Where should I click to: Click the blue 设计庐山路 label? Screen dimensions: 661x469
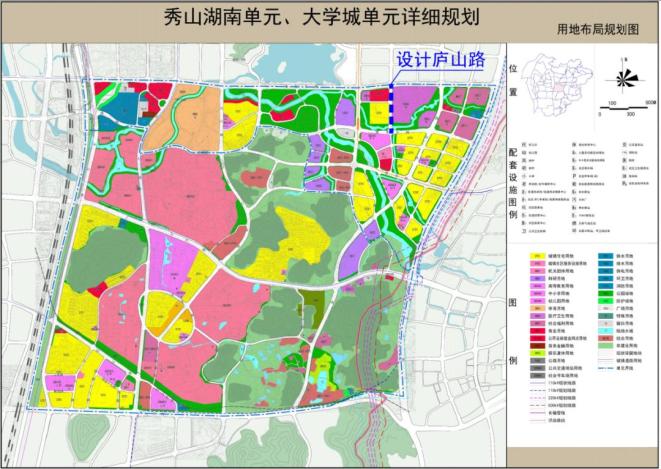pos(441,61)
